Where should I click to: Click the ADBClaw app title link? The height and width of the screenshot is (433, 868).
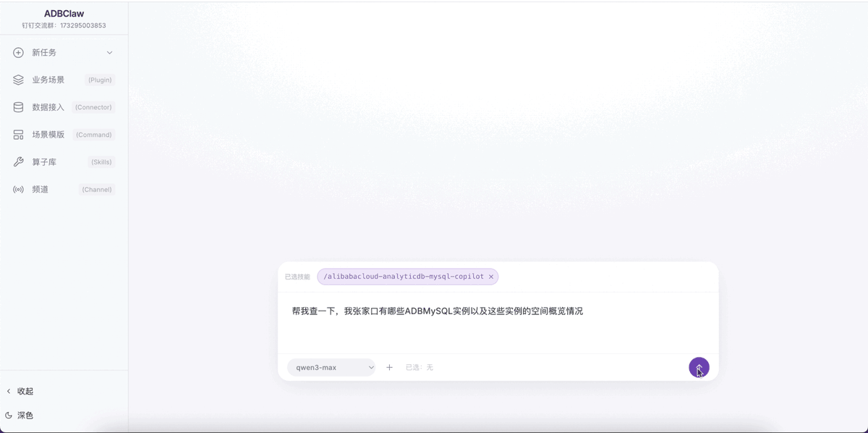(63, 12)
